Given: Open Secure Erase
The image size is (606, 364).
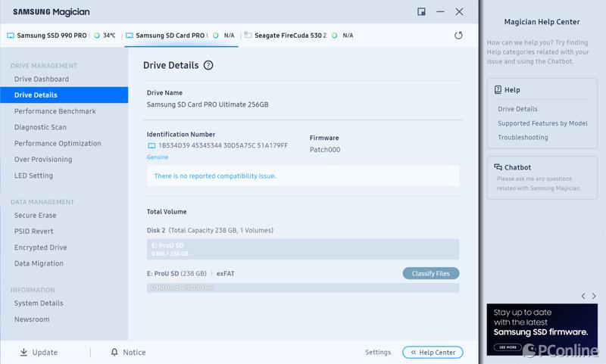Looking at the screenshot, I should click(35, 216).
